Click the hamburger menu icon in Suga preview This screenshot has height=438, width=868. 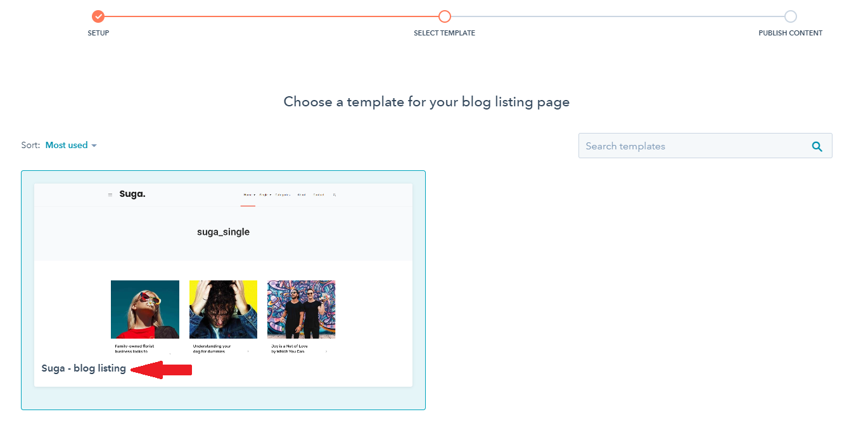pos(110,195)
